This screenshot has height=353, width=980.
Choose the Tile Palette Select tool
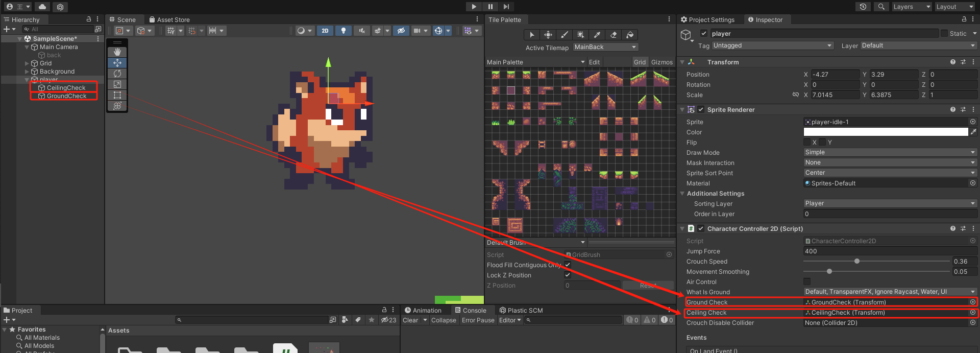pos(532,35)
